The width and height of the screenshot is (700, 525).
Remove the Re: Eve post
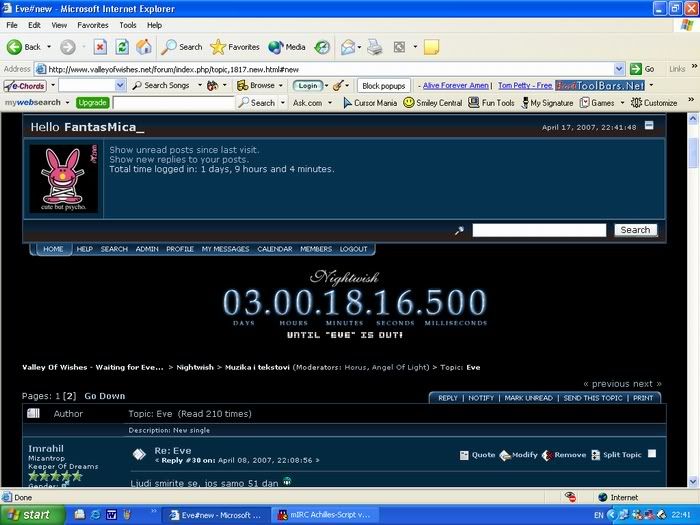(564, 455)
